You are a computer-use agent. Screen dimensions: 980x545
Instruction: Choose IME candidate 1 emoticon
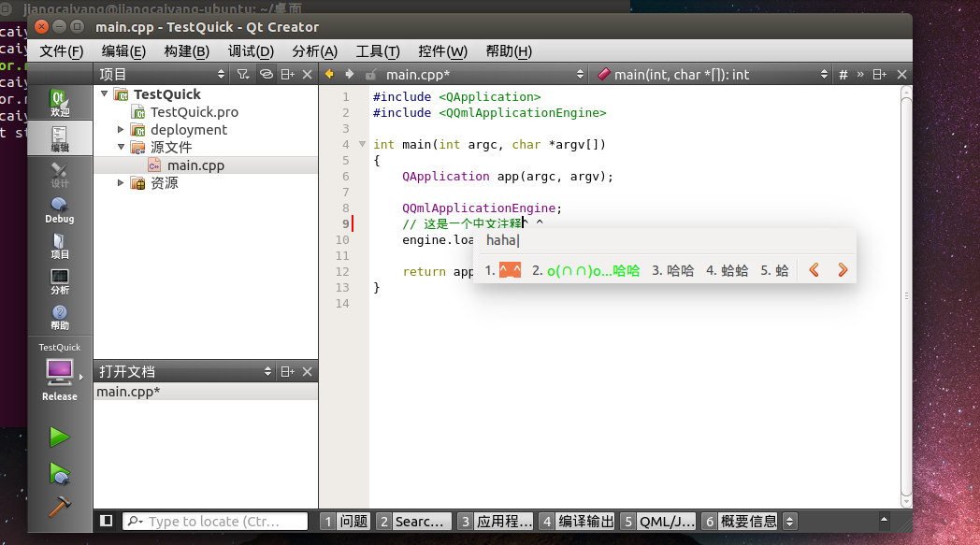(503, 270)
